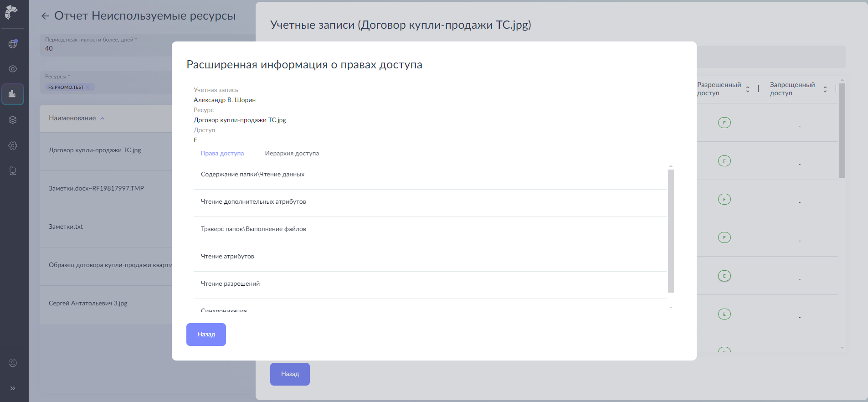Open the layers section in the sidebar

pyautogui.click(x=13, y=120)
